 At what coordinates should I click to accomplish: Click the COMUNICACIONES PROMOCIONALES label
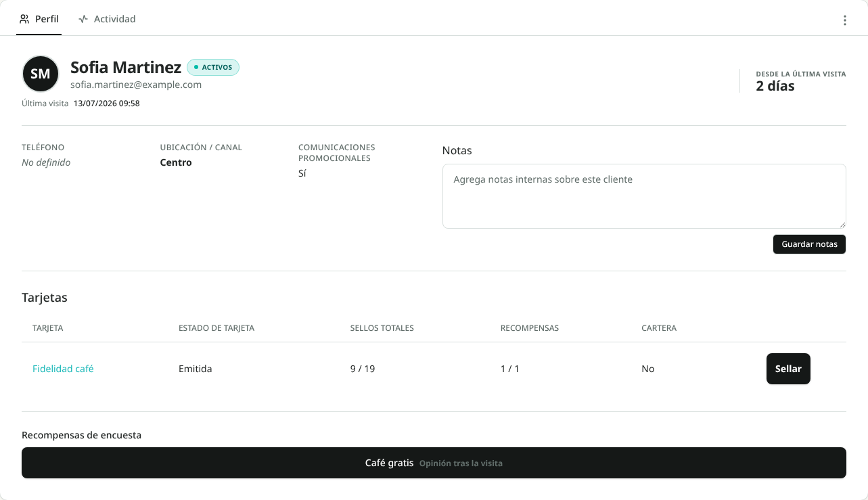click(x=337, y=152)
